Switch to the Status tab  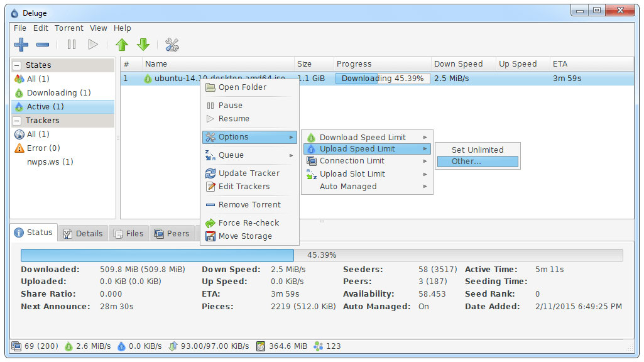(x=34, y=233)
